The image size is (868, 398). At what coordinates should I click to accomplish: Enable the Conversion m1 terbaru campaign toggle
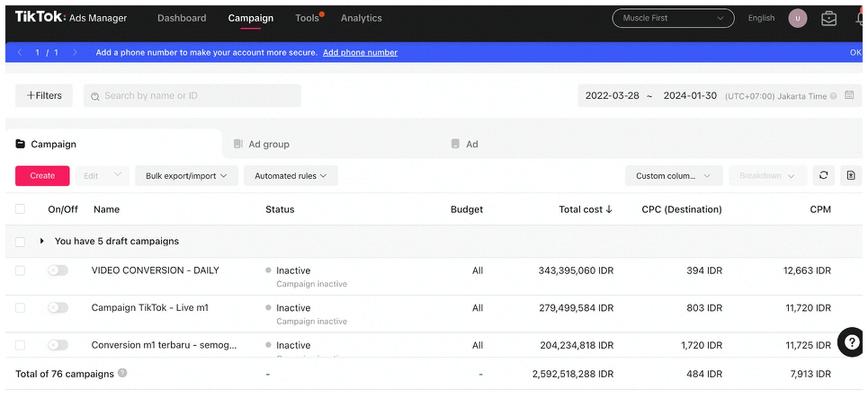tap(58, 345)
